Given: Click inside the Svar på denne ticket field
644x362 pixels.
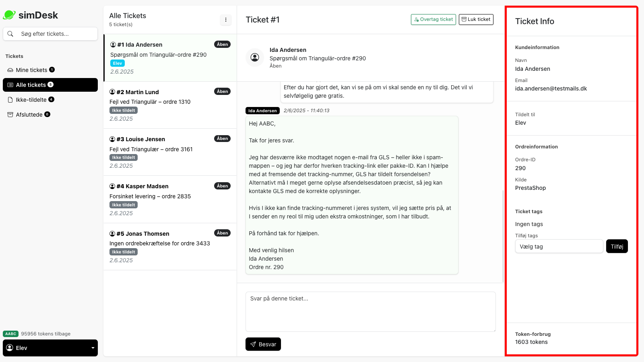Looking at the screenshot, I should [370, 312].
